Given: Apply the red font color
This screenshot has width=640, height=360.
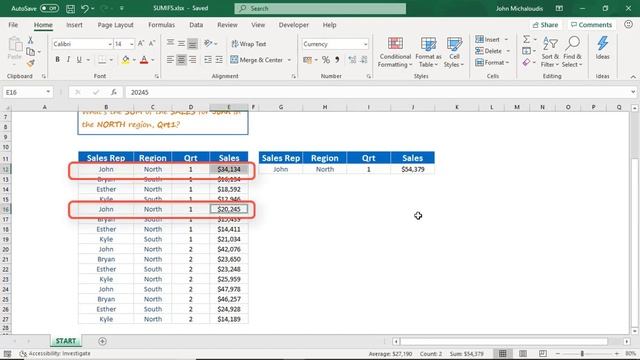Looking at the screenshot, I should (144, 60).
